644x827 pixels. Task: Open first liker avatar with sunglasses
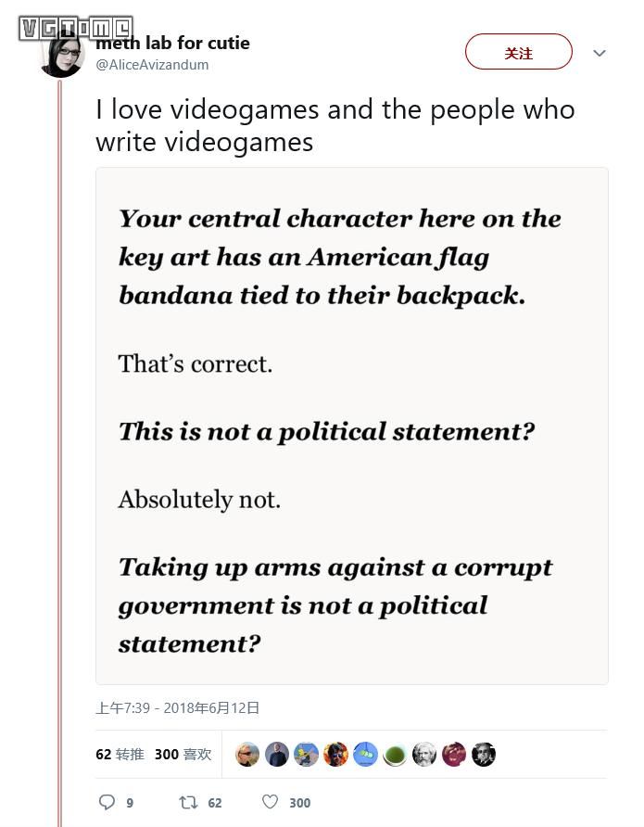(x=247, y=754)
